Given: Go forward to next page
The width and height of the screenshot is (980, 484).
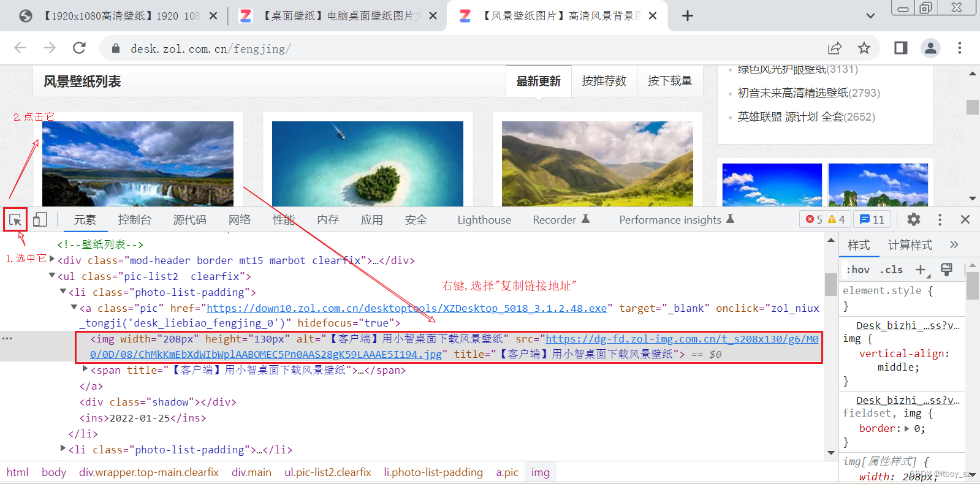Looking at the screenshot, I should point(50,48).
